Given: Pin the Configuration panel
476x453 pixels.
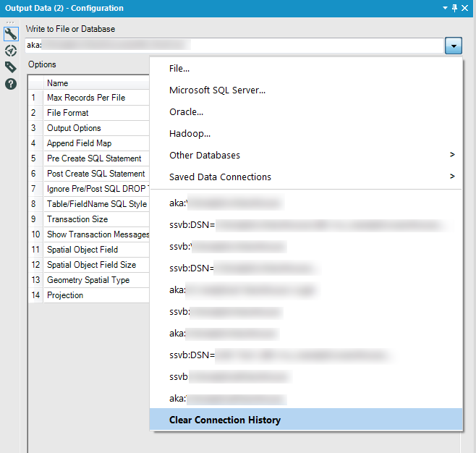Looking at the screenshot, I should point(454,8).
